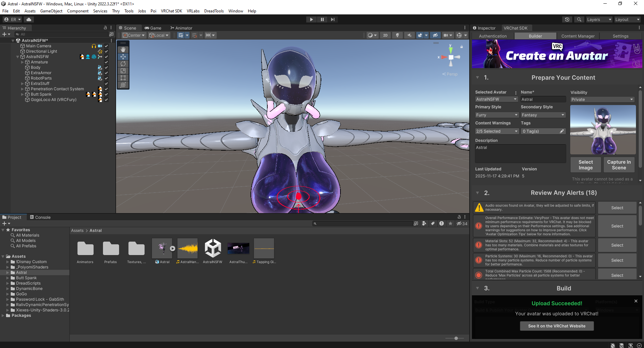Toggle the checkbox for Directional Light row
The height and width of the screenshot is (348, 644).
click(106, 51)
